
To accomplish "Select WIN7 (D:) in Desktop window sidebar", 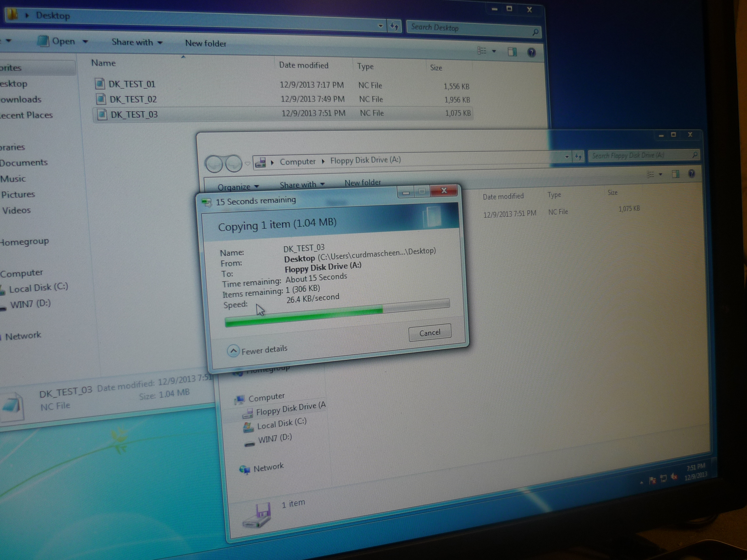I will [30, 304].
